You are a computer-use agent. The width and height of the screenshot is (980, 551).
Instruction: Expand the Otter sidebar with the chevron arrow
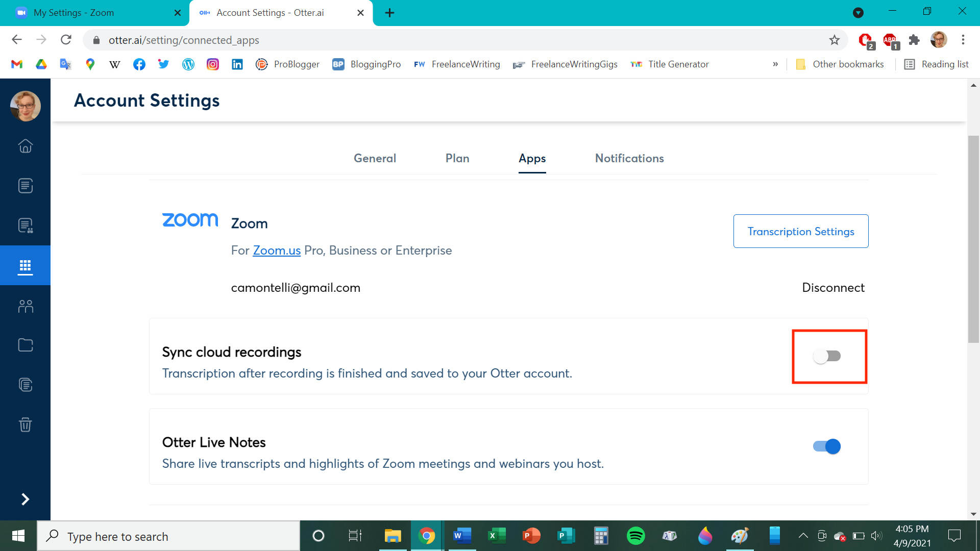26,499
